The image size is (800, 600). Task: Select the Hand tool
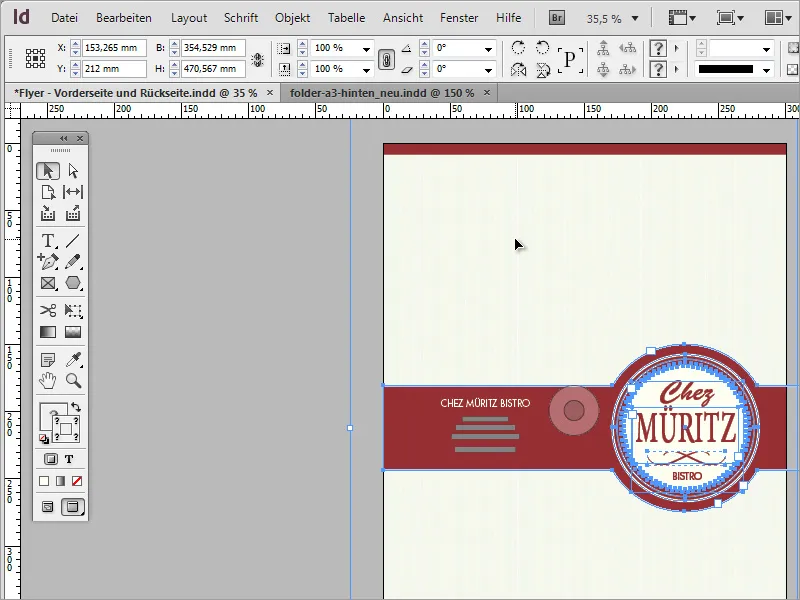pyautogui.click(x=48, y=380)
